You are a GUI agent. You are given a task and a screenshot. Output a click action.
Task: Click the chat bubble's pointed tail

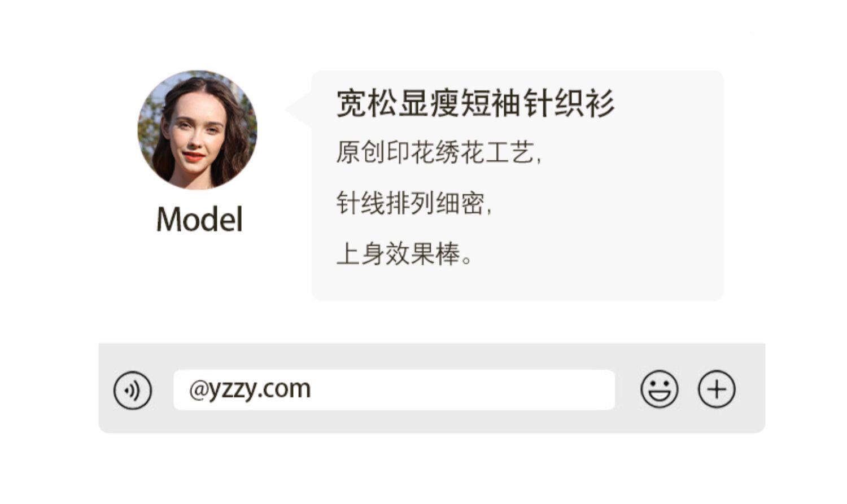[x=299, y=109]
